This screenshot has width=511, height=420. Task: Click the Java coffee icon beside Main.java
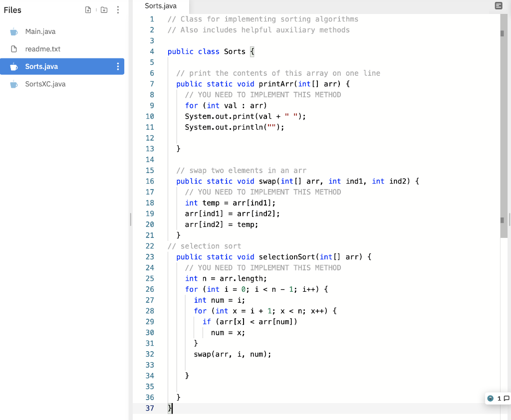tap(15, 31)
